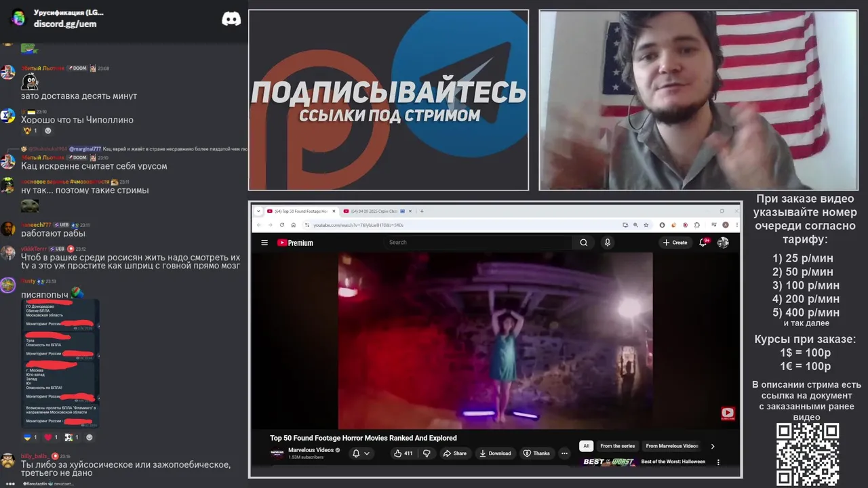
Task: Toggle the Ukraine flag reaction under attachment
Action: (x=30, y=437)
